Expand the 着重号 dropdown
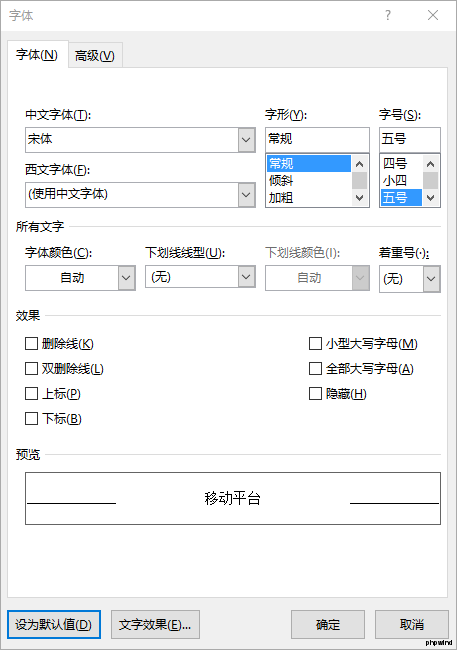The height and width of the screenshot is (650, 457). 431,279
